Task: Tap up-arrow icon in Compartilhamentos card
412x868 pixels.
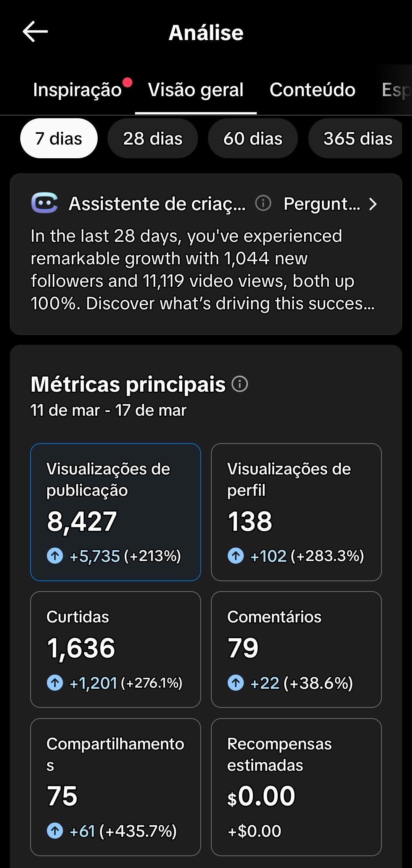Action: coord(55,831)
